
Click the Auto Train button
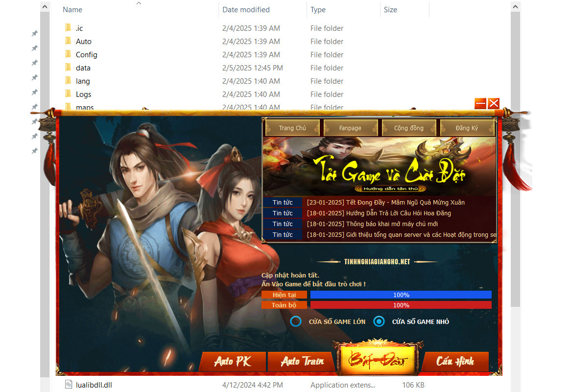(302, 362)
